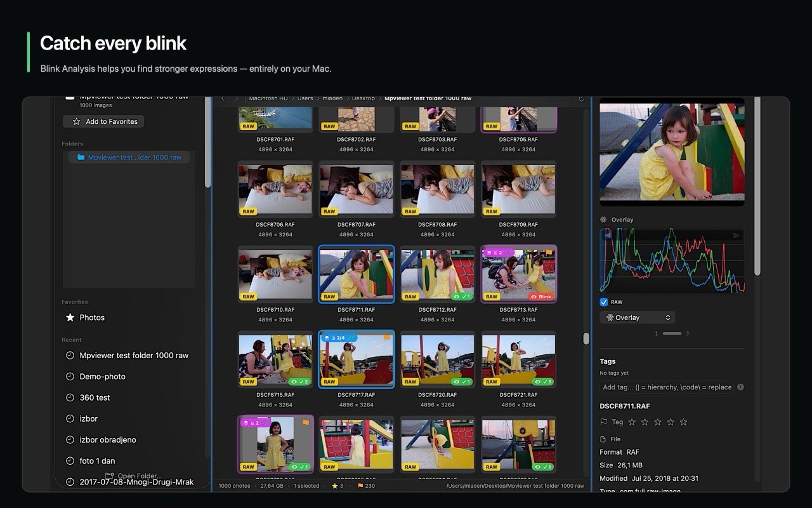Click Users in the breadcrumb path
The image size is (812, 508).
[305, 98]
